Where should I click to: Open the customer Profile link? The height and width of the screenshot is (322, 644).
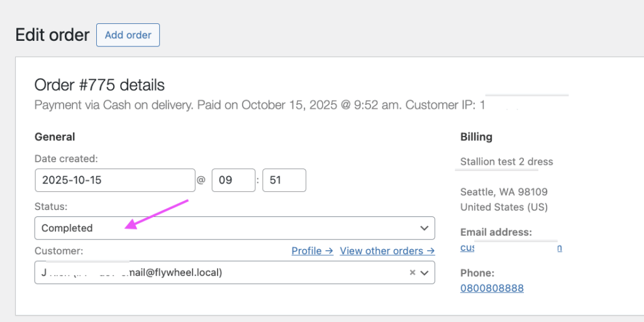[x=312, y=251]
